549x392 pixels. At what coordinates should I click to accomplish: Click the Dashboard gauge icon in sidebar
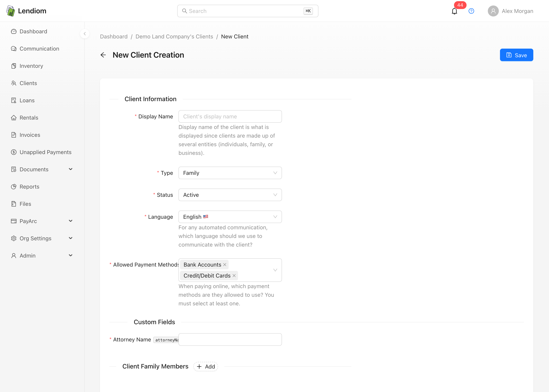point(14,31)
